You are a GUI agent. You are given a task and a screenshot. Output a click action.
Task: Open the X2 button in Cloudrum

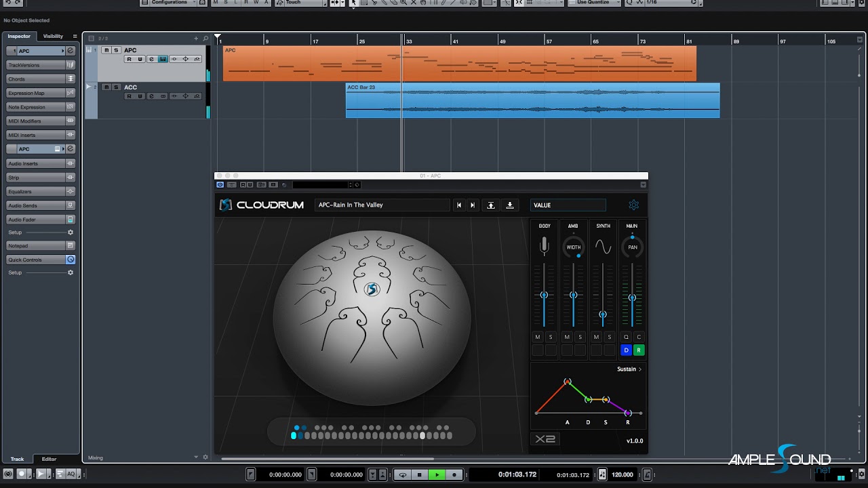click(x=545, y=439)
